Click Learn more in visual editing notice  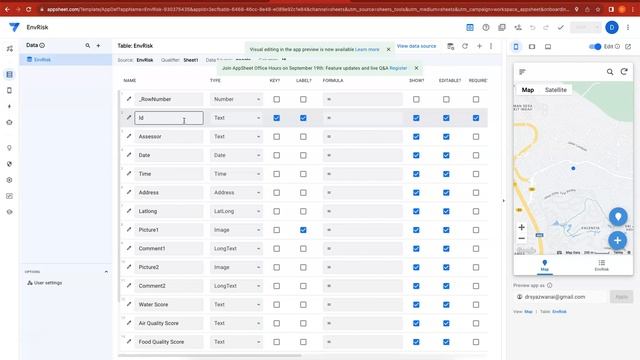click(367, 49)
